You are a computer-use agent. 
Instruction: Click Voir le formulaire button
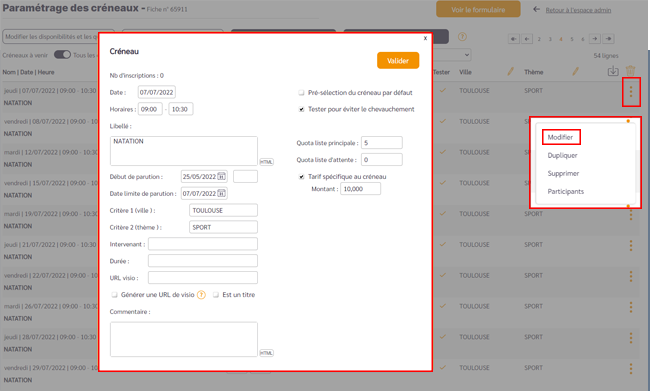pyautogui.click(x=478, y=10)
